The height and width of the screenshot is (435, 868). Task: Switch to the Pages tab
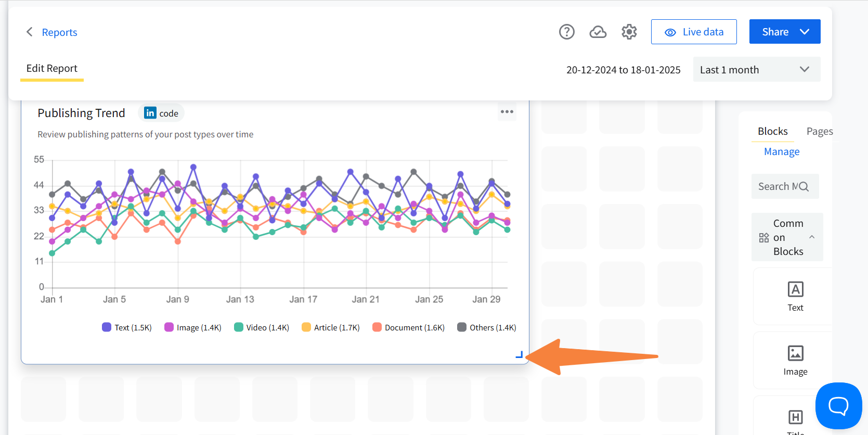[819, 131]
